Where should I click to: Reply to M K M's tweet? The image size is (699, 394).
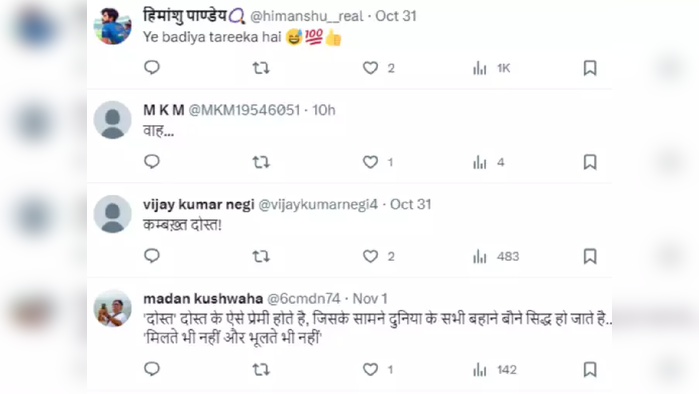pos(152,162)
